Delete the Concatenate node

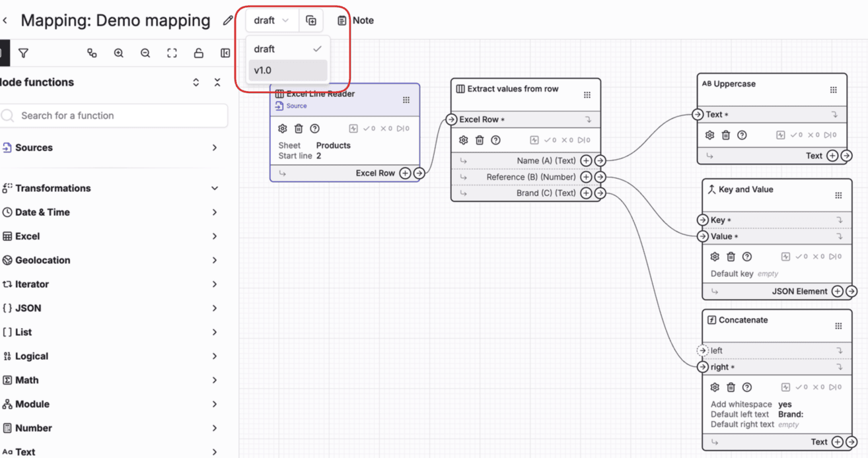(x=731, y=387)
